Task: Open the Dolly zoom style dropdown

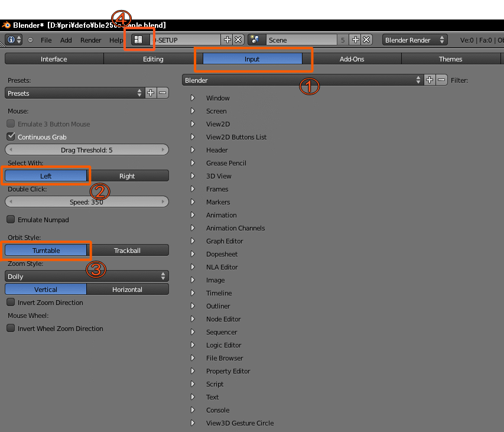Action: pos(87,276)
